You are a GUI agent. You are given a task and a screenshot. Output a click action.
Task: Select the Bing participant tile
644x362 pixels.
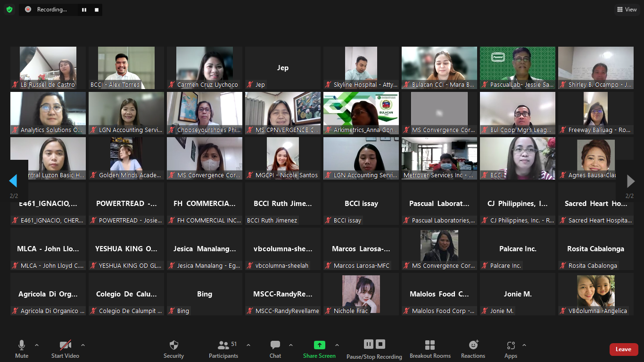click(205, 294)
